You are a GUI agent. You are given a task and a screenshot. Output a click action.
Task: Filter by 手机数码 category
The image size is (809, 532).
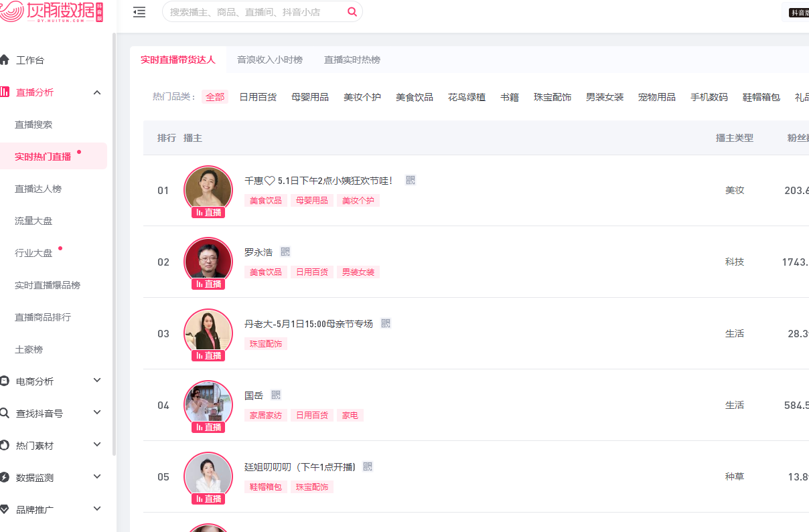pos(709,97)
